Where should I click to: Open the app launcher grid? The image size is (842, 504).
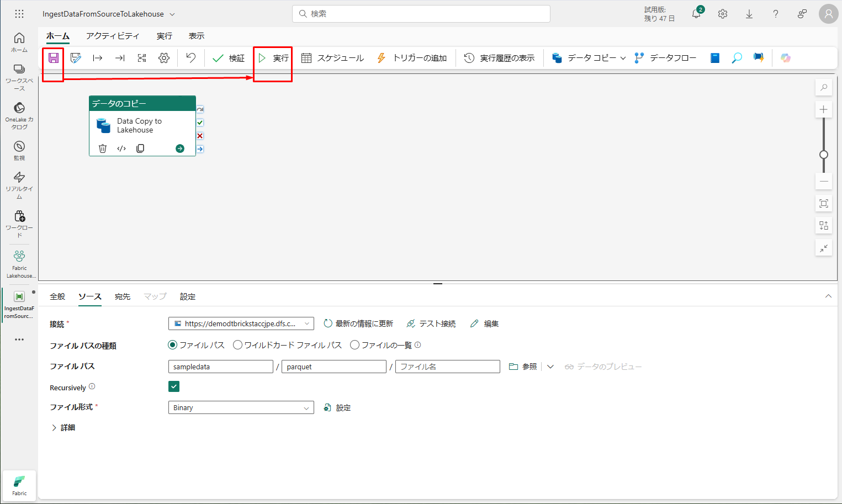pos(19,14)
